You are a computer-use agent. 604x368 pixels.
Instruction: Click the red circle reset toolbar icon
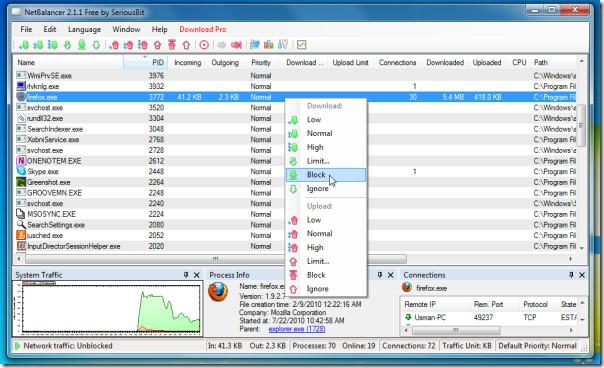point(204,45)
